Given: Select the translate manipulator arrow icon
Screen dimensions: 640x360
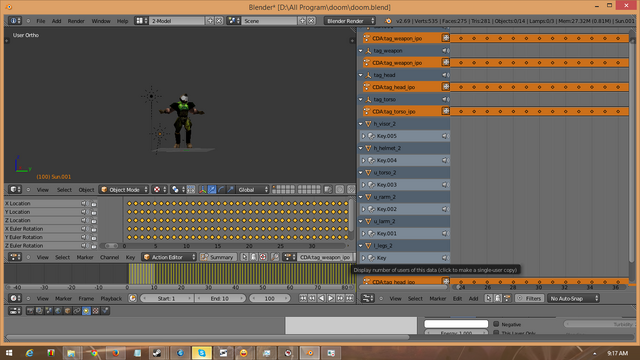Looking at the screenshot, I should pyautogui.click(x=212, y=189).
